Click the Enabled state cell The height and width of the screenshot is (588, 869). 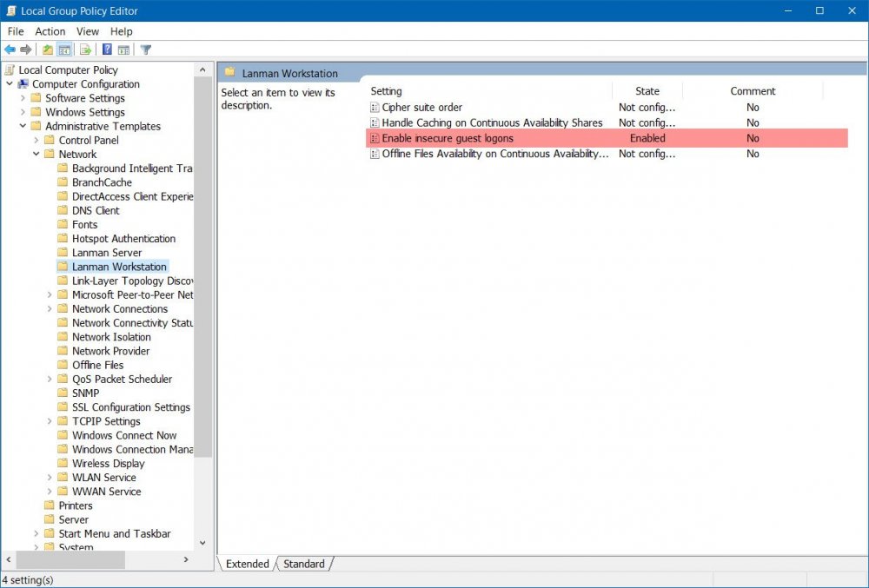click(647, 138)
